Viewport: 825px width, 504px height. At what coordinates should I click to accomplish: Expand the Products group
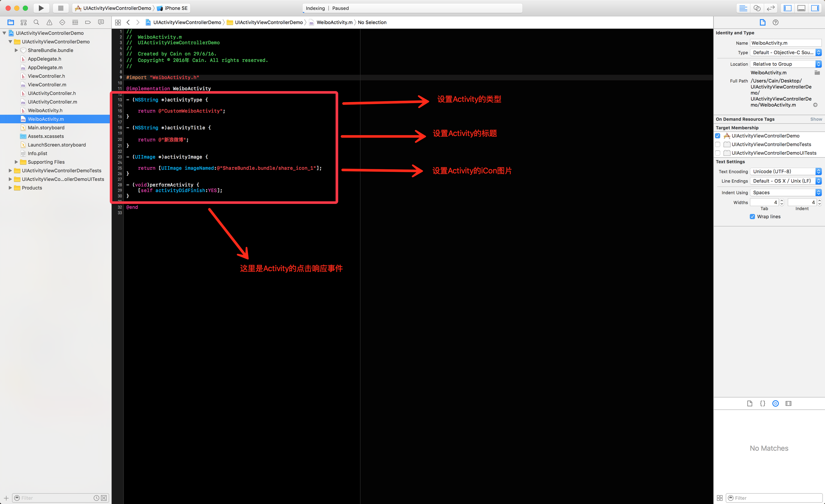(x=10, y=188)
